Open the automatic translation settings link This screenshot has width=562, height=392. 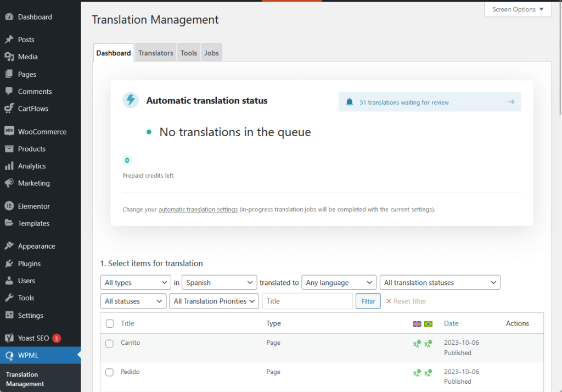(x=198, y=209)
